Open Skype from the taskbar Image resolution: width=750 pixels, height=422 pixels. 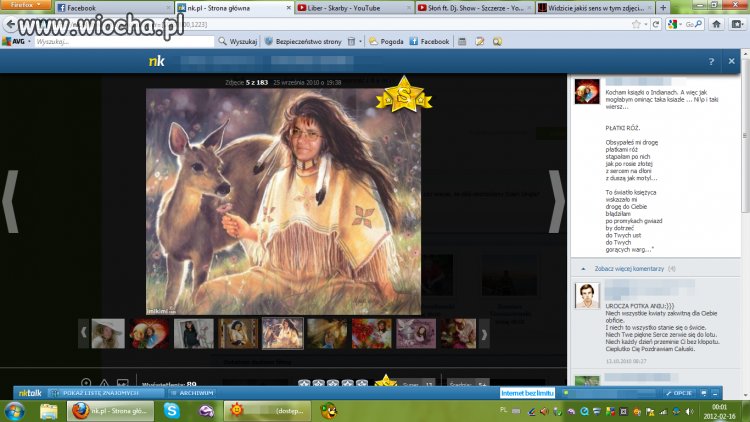point(172,411)
